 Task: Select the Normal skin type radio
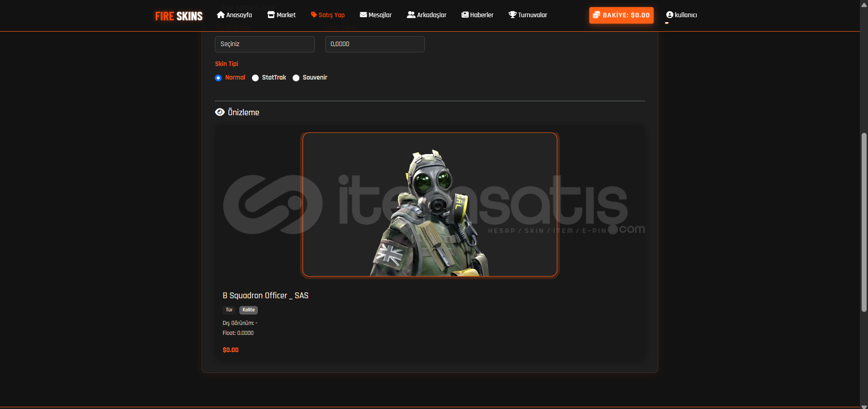click(218, 78)
